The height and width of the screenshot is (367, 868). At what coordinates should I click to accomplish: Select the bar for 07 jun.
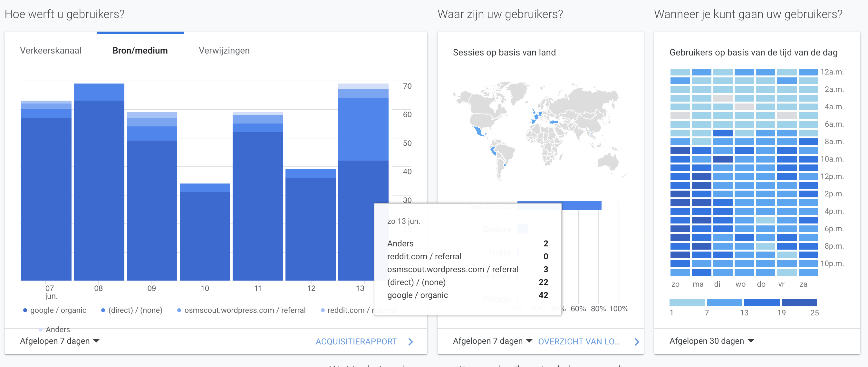[46, 191]
